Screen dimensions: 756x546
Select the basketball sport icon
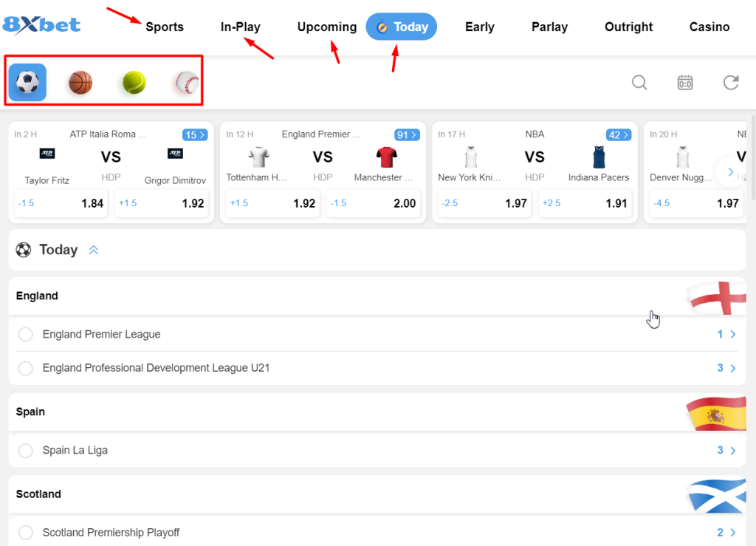[x=80, y=82]
